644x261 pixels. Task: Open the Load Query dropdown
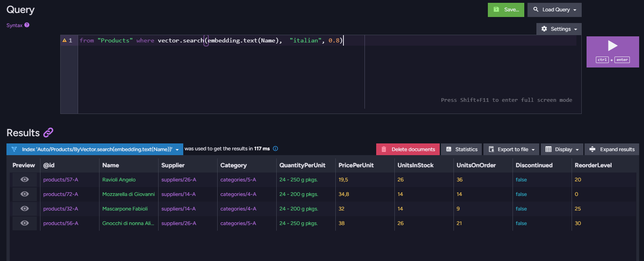[555, 10]
